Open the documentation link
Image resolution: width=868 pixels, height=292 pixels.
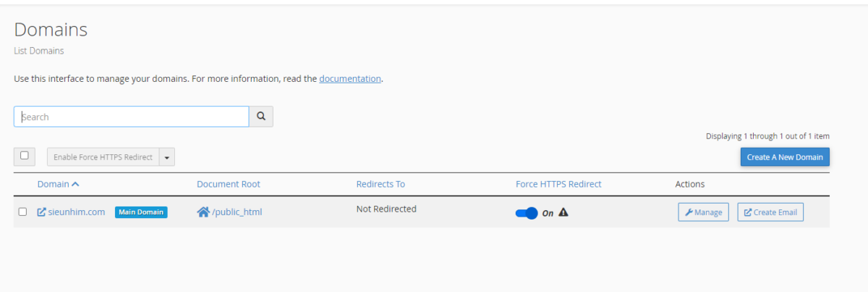pos(350,78)
